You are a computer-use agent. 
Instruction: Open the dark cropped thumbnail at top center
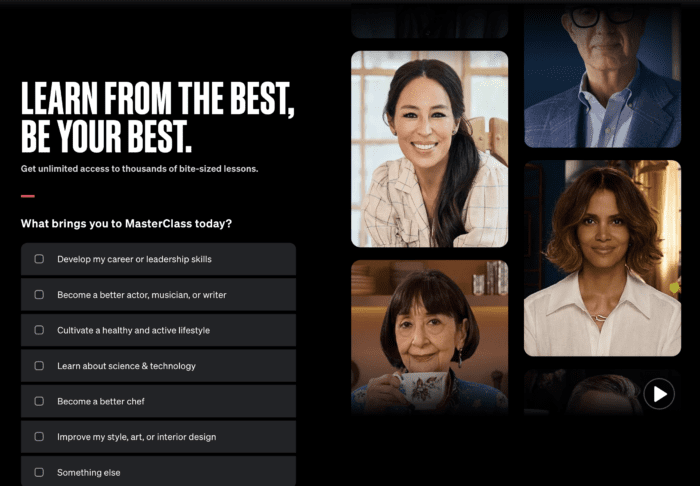[x=429, y=22]
